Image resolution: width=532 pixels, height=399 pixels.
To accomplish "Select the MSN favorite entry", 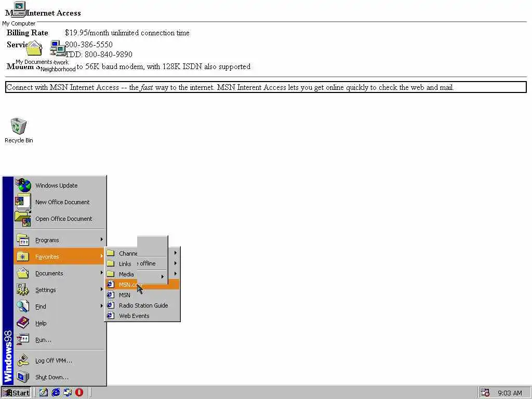I will coord(142,295).
